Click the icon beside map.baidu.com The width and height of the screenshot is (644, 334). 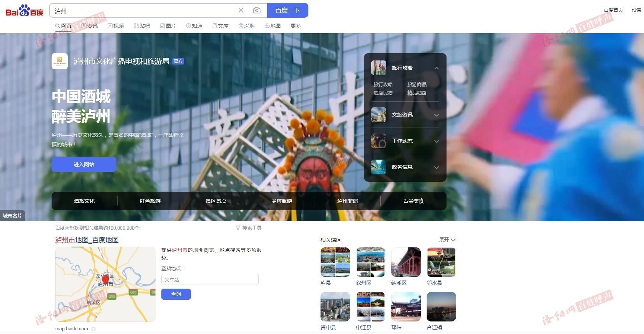pos(94,329)
